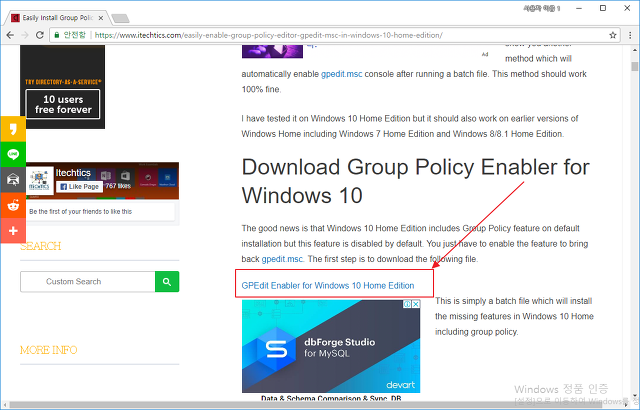Share via green LINE sidebar icon
This screenshot has width=640, height=410.
pyautogui.click(x=13, y=154)
